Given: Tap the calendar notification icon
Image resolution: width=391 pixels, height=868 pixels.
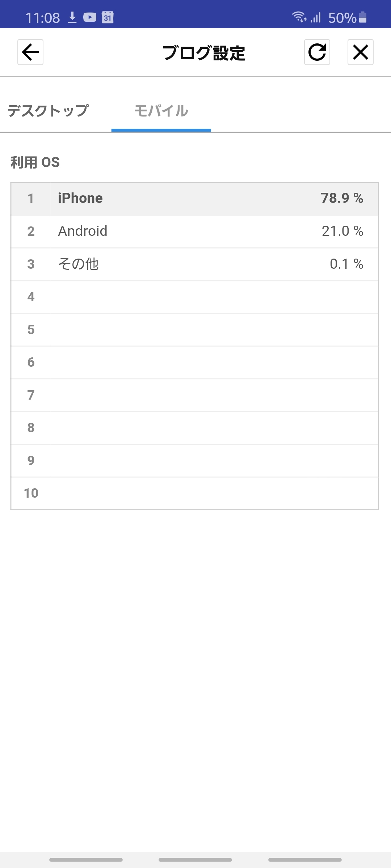Looking at the screenshot, I should click(108, 17).
